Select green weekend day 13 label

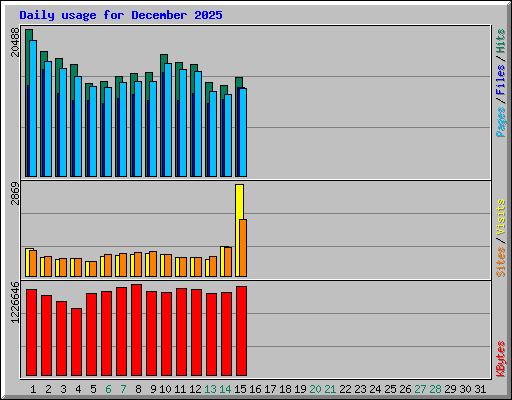pyautogui.click(x=210, y=389)
